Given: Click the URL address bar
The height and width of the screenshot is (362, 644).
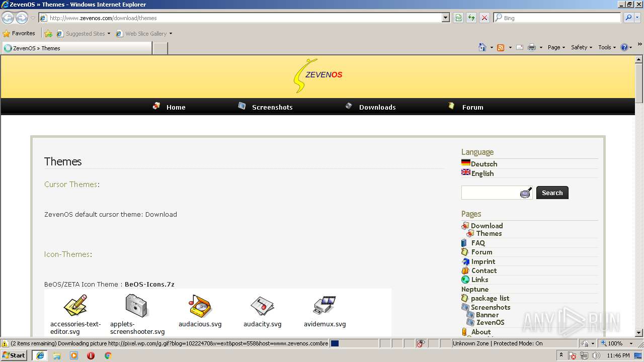Looking at the screenshot, I should (245, 18).
